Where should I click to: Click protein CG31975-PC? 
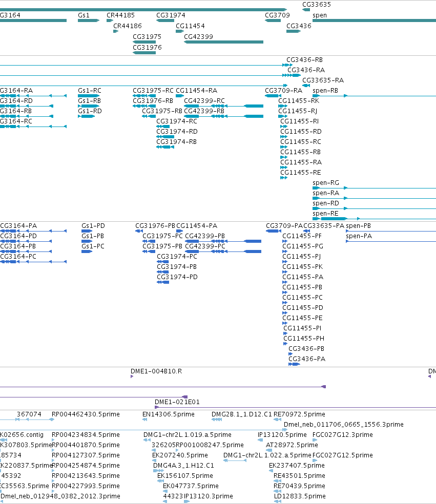(162, 236)
